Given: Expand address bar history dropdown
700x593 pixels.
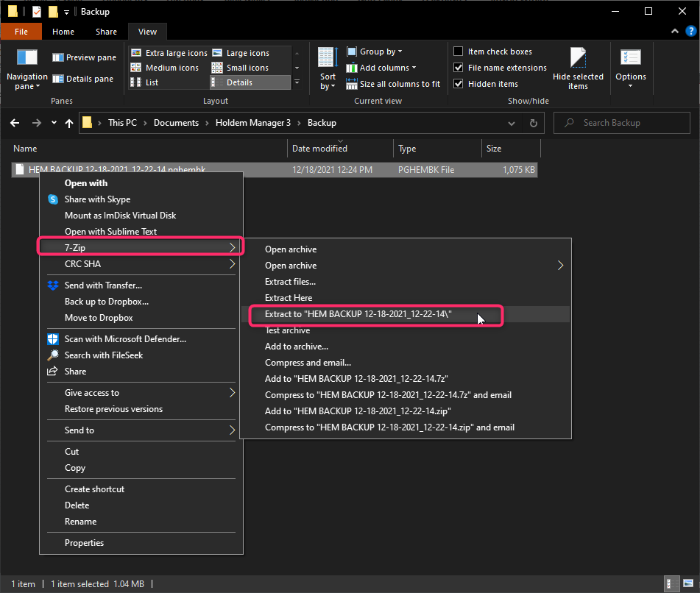Looking at the screenshot, I should [512, 123].
